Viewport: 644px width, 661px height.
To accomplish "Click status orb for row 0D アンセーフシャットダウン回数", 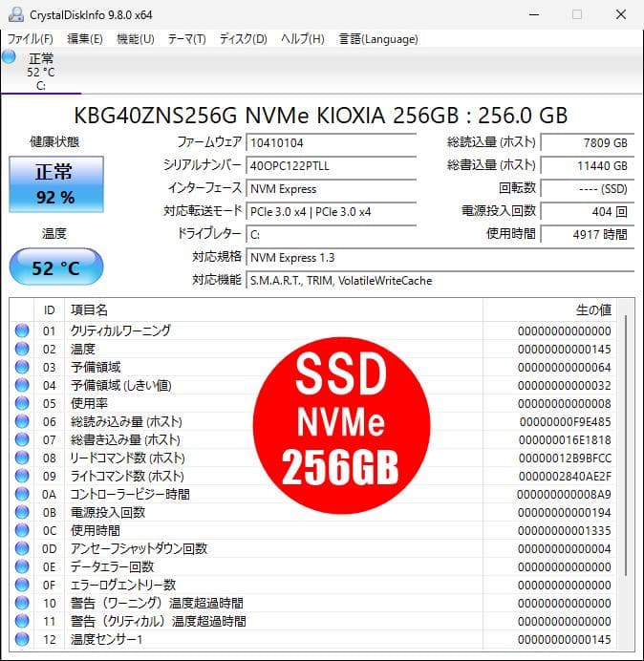I will [x=22, y=548].
